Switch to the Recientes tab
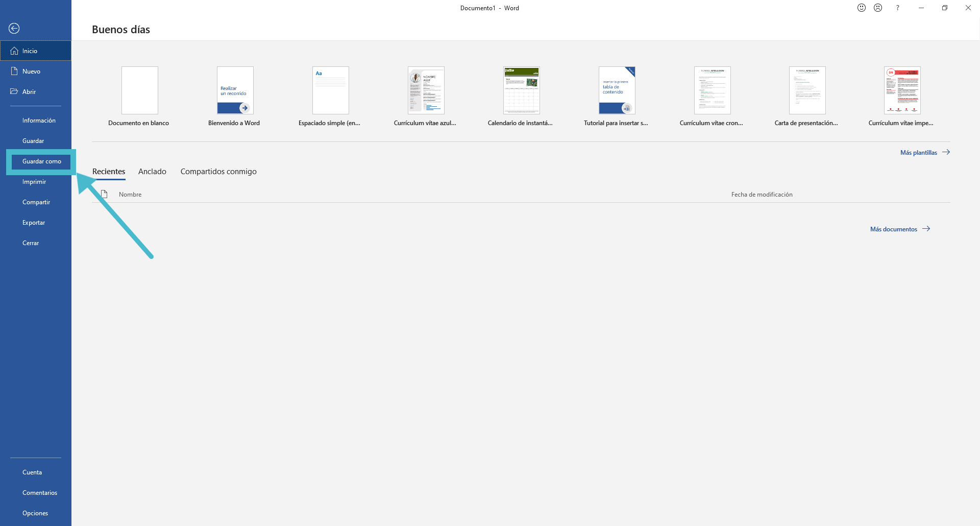 click(x=109, y=172)
